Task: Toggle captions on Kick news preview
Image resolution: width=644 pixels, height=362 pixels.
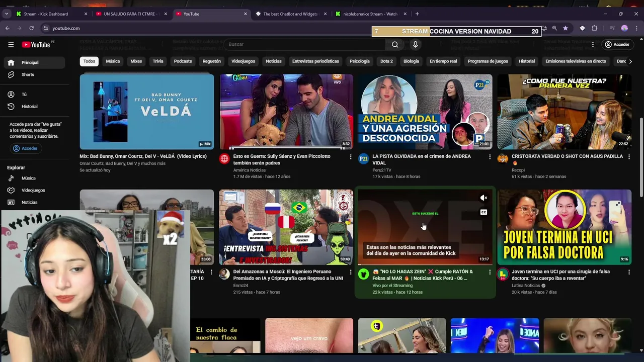Action: [484, 212]
